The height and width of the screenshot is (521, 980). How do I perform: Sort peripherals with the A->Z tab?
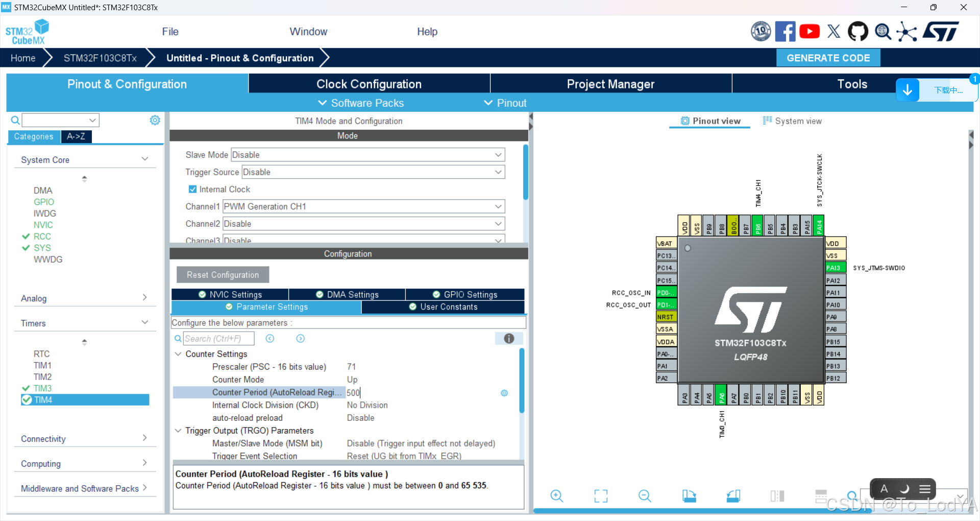(76, 136)
